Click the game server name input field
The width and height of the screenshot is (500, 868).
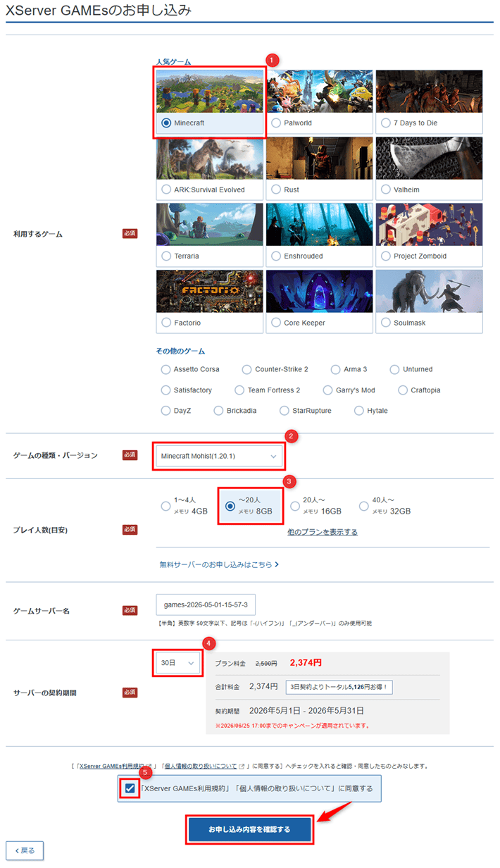(206, 604)
